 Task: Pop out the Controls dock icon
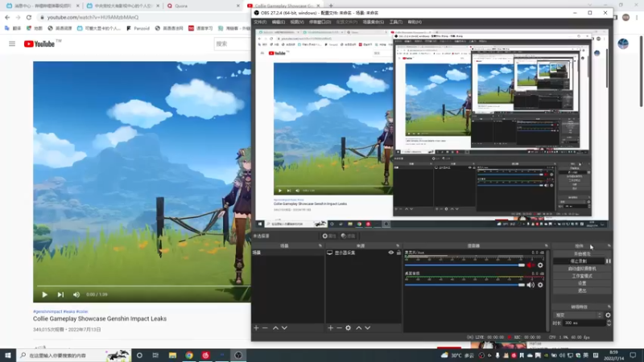[x=609, y=245]
